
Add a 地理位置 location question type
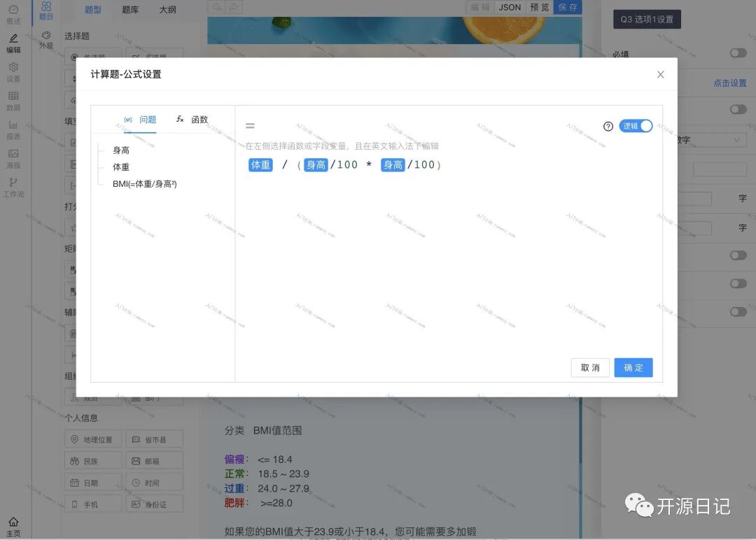tap(93, 439)
